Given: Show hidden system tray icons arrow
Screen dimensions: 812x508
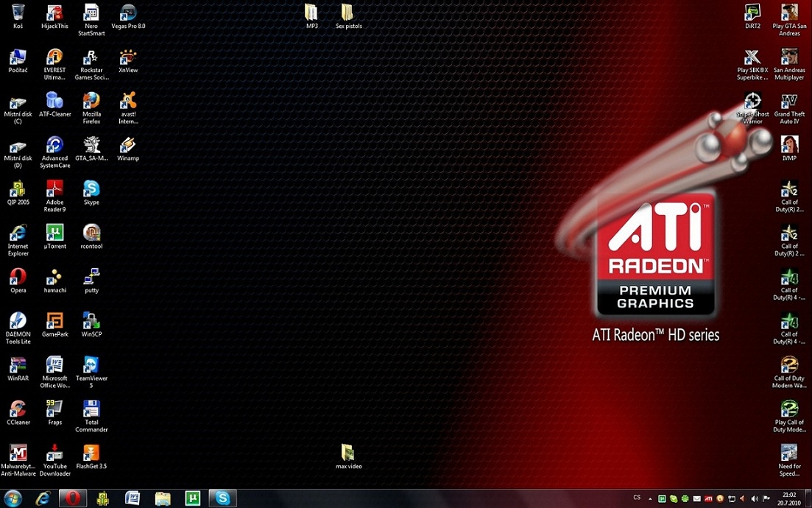Looking at the screenshot, I should coord(650,498).
